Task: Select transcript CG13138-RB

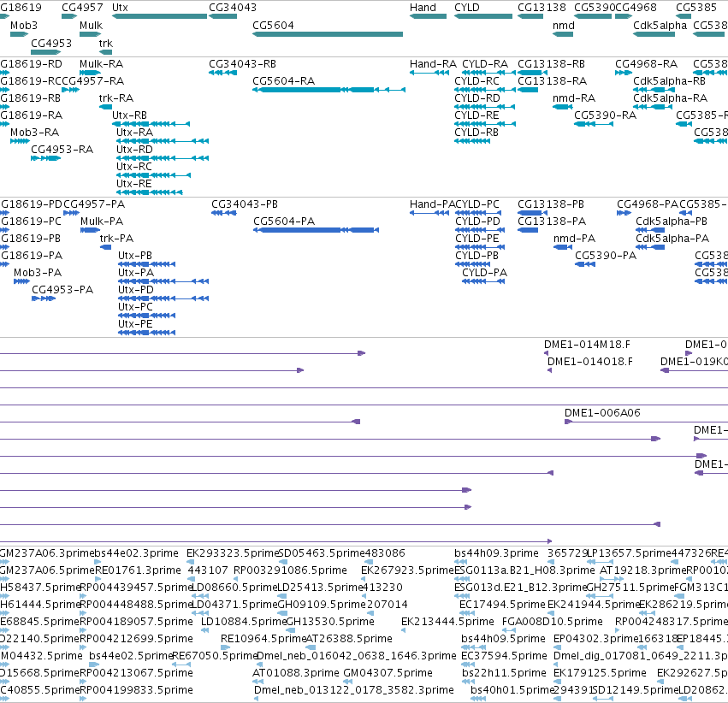Action: 533,73
